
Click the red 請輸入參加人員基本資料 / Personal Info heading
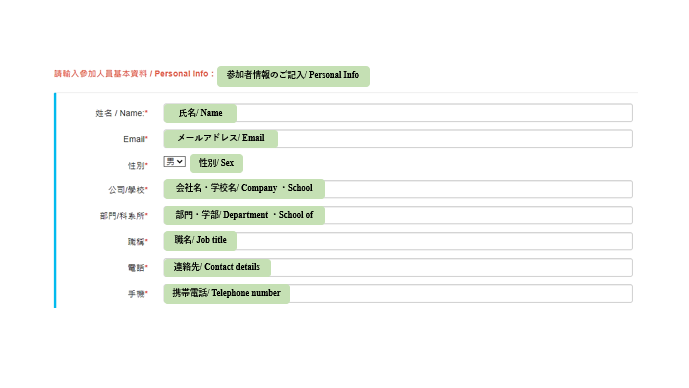pyautogui.click(x=134, y=74)
